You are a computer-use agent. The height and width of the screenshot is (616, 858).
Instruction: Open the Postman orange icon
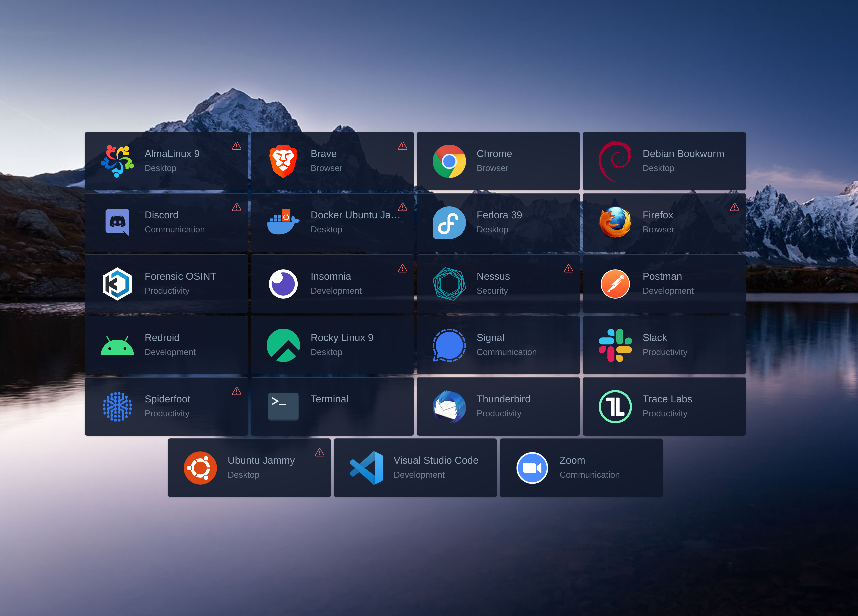615,284
